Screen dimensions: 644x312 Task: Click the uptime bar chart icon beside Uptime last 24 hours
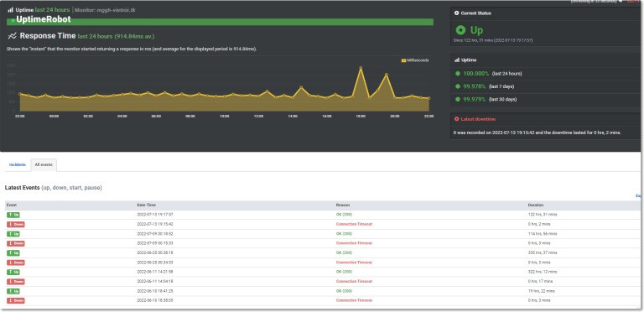(x=10, y=9)
